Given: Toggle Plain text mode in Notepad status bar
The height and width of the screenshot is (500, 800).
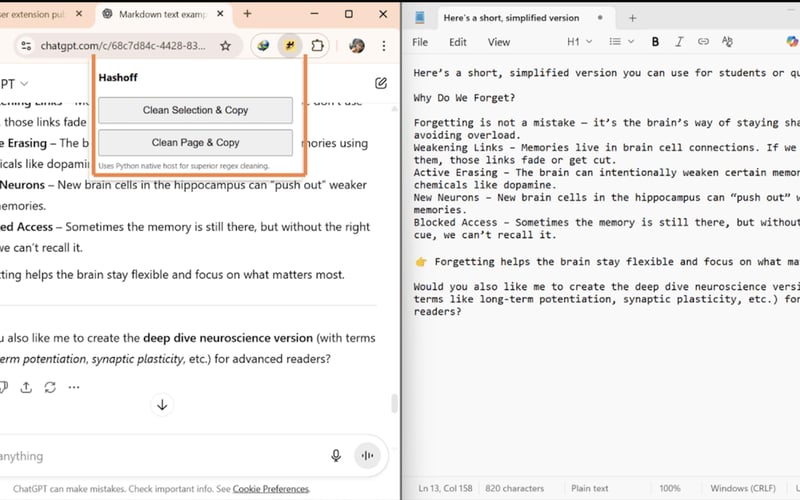Looking at the screenshot, I should pyautogui.click(x=589, y=488).
